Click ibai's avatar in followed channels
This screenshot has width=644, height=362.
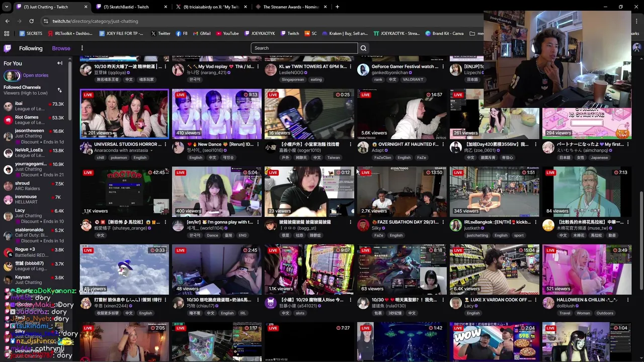coord(8,106)
